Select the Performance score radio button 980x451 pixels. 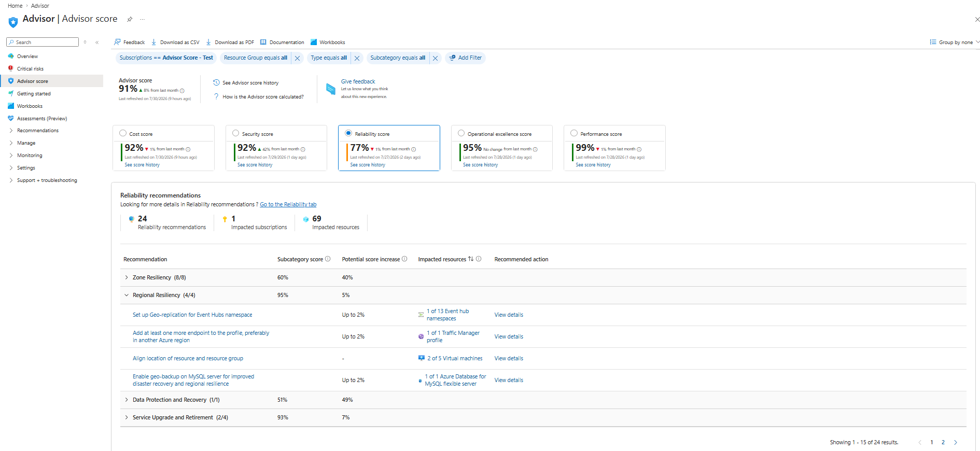(x=574, y=133)
